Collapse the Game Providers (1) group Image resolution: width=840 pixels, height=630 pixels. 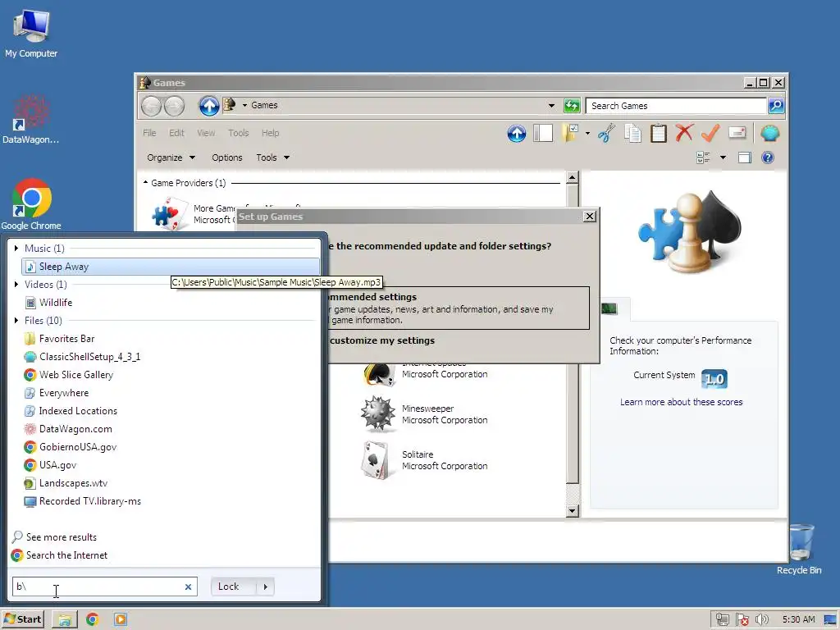(145, 183)
